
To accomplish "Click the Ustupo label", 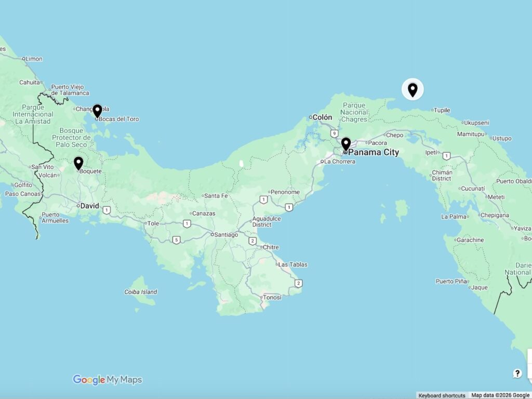I will click(x=502, y=138).
